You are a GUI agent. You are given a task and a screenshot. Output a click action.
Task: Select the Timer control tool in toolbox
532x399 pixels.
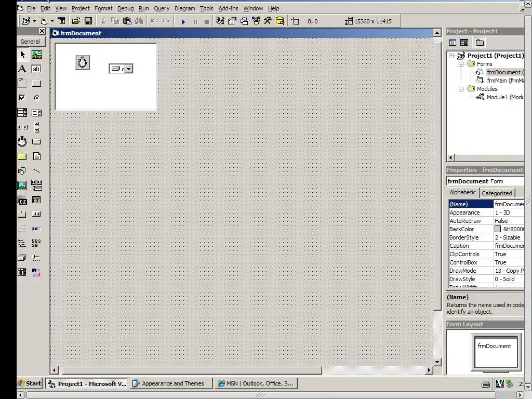[22, 141]
